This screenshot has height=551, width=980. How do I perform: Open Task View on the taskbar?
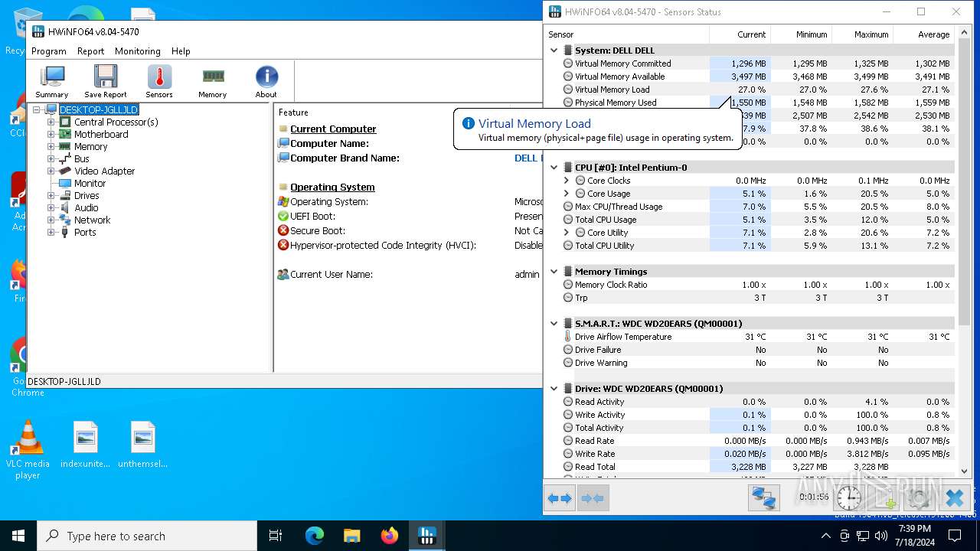coord(276,536)
